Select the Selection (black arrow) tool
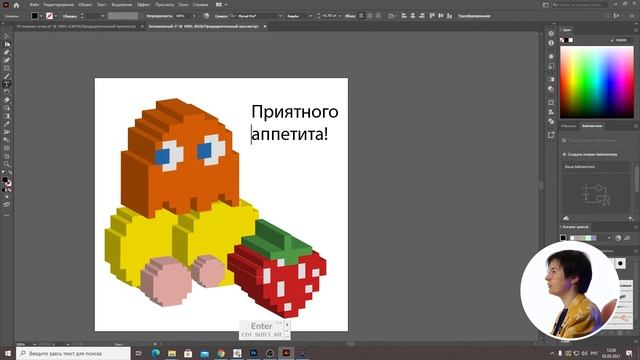640x360 pixels. tap(7, 36)
